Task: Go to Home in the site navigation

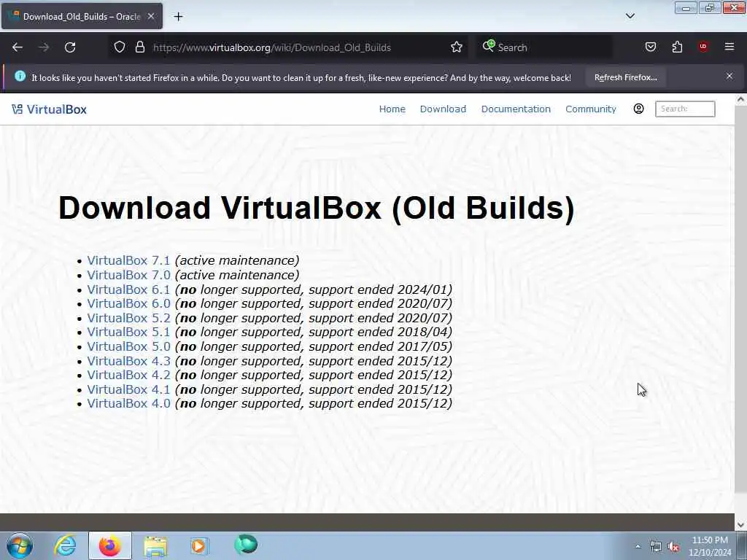Action: tap(392, 109)
